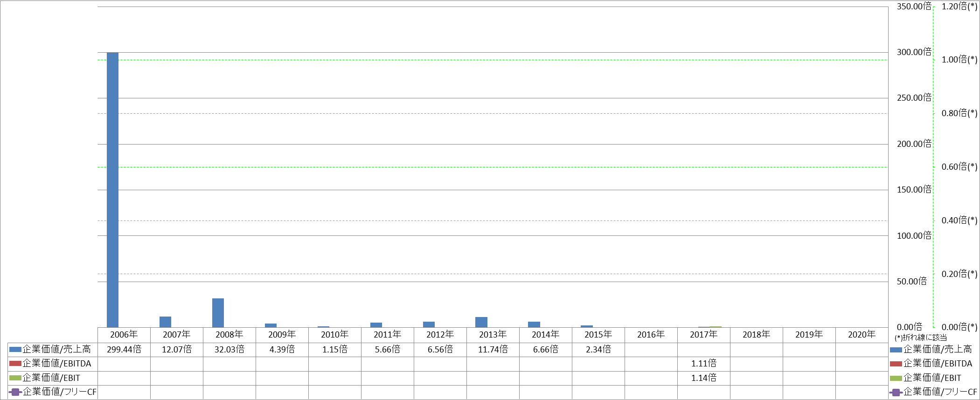Select the blue bar for 2011年
Screen dimensions: 980x400
click(x=376, y=325)
